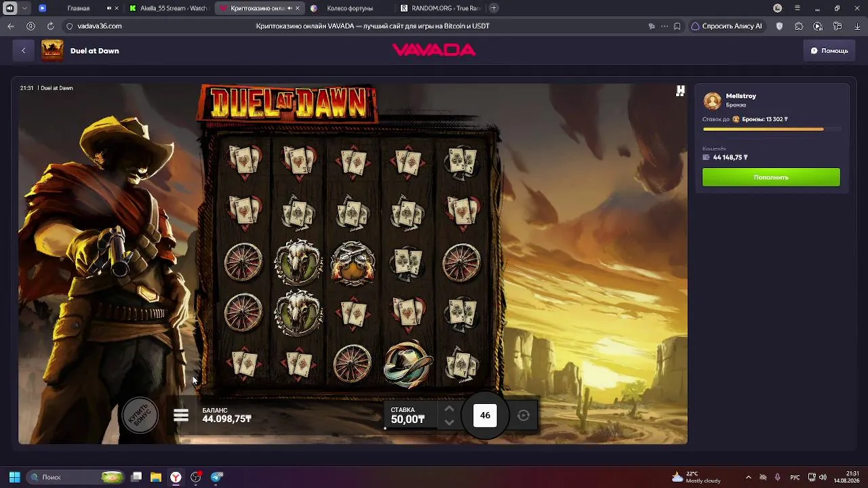Switch to the RANDOM.ORG tab

click(x=439, y=8)
